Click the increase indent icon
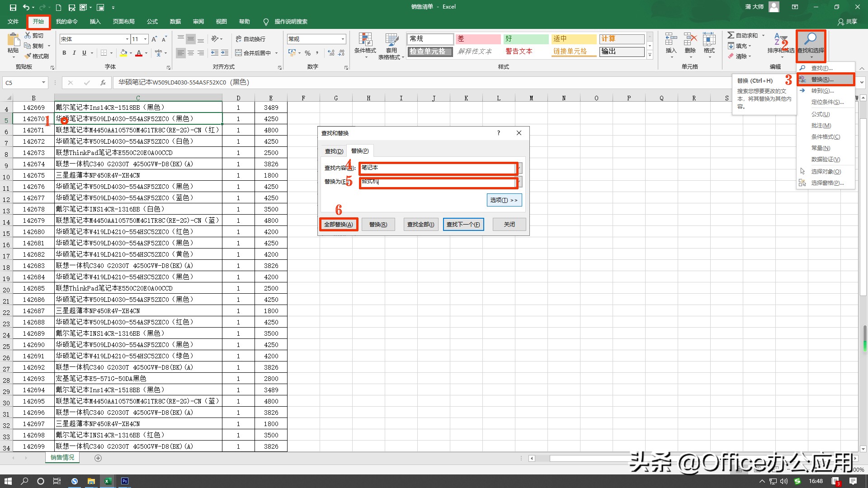Image resolution: width=868 pixels, height=488 pixels. [x=225, y=53]
